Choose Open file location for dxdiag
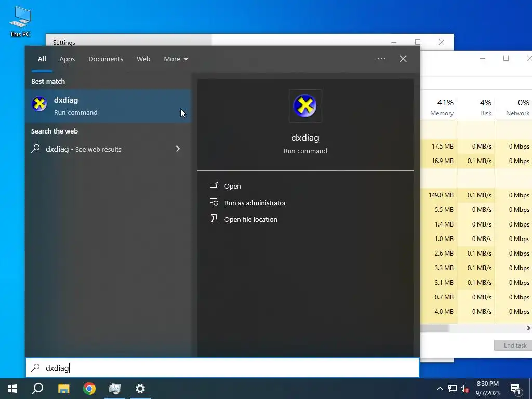The image size is (532, 399). (x=251, y=220)
